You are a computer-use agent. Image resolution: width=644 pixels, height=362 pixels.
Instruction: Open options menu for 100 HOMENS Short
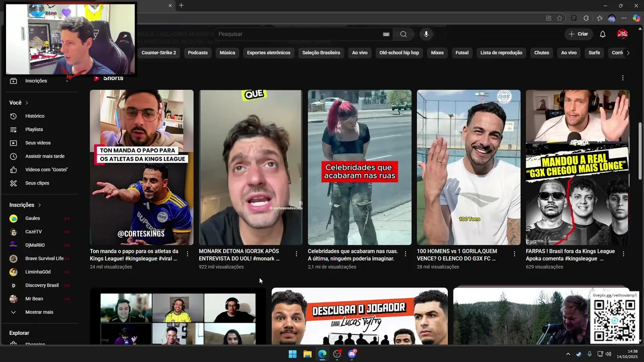(514, 254)
